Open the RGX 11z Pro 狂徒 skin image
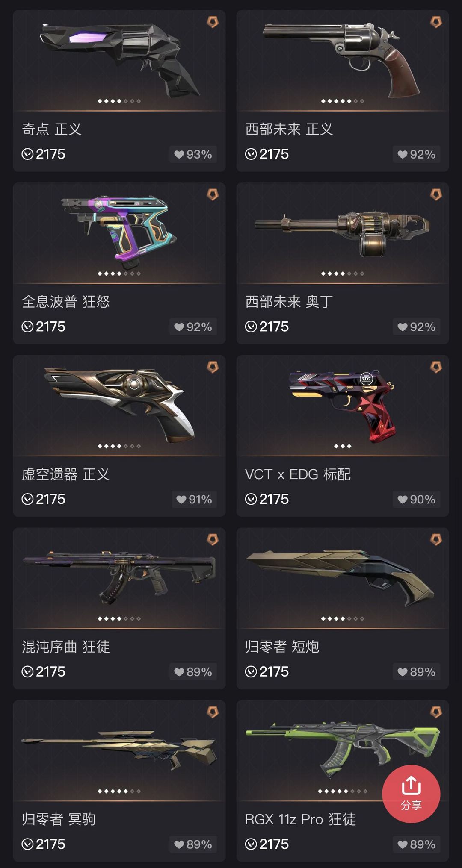Viewport: 462px width, 868px height. coord(342,750)
